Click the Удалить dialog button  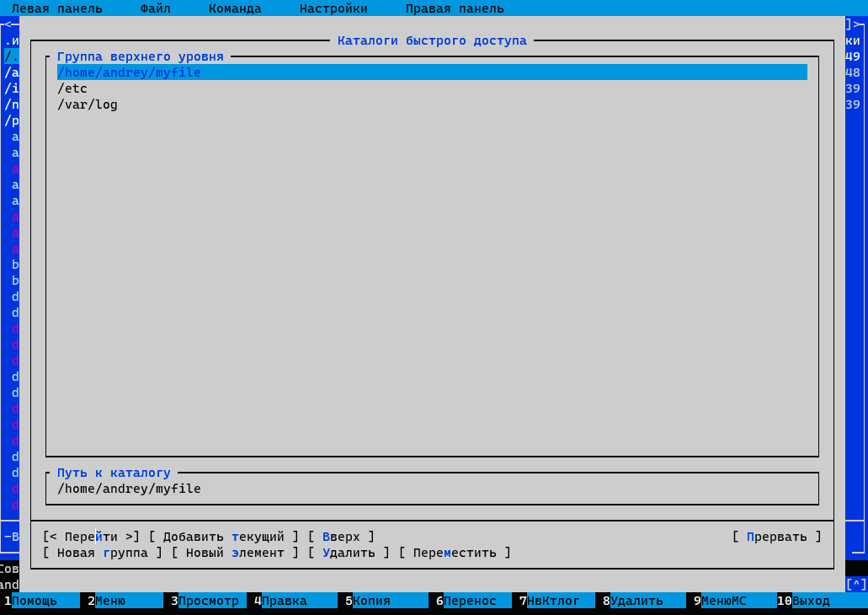[x=349, y=553]
